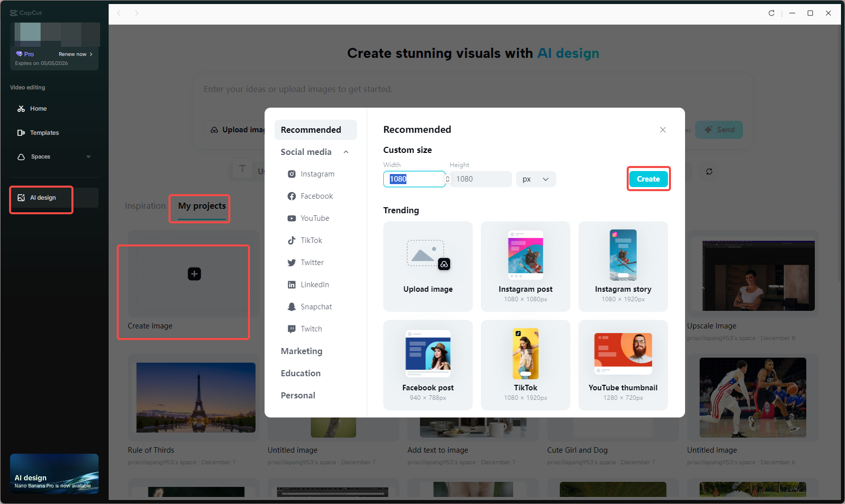Click Renew now for Pro subscription
The image size is (845, 504).
coord(72,54)
